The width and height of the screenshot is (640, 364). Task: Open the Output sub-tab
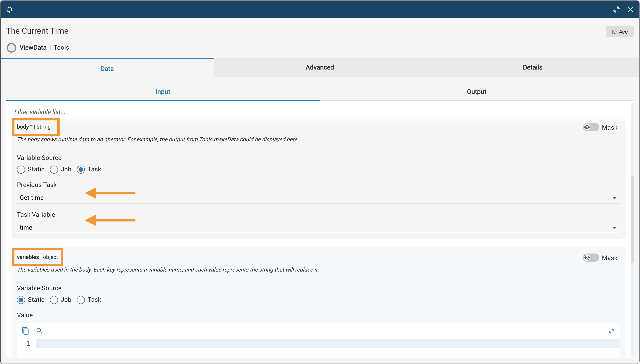point(476,92)
